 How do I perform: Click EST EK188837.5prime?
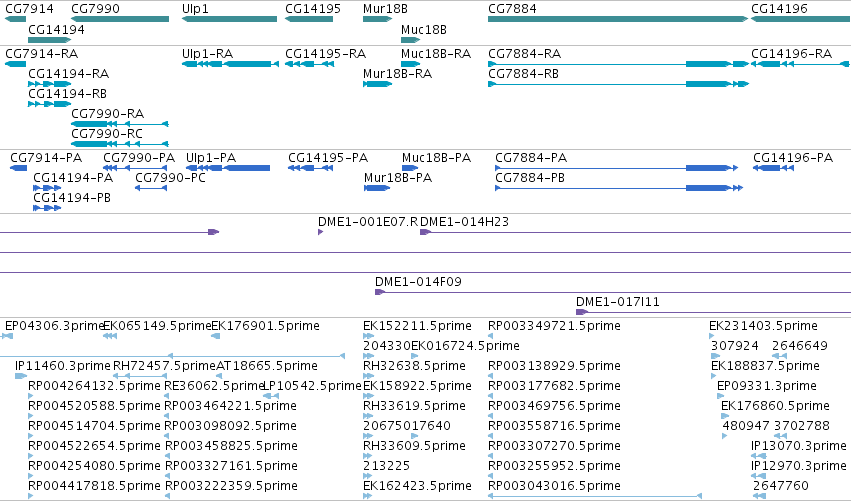(766, 366)
